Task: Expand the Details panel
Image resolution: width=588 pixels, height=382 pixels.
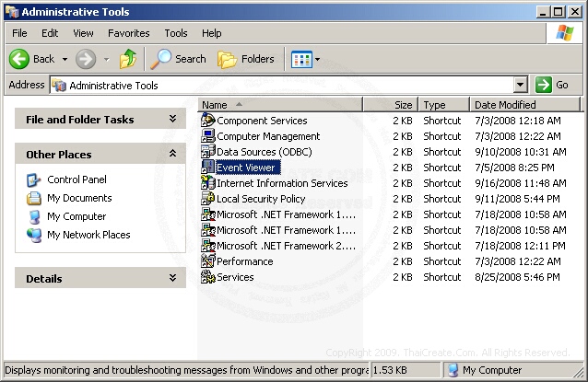Action: [172, 277]
